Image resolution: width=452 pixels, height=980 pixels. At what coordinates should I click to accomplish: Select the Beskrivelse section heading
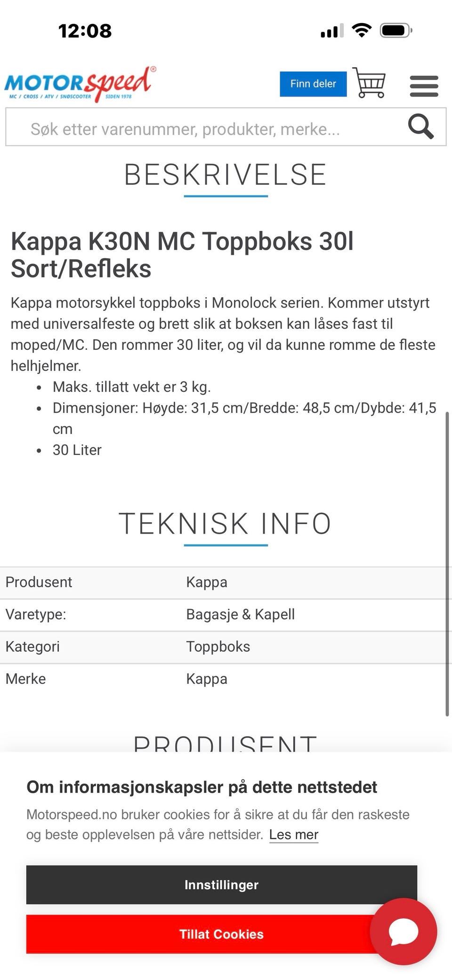click(x=226, y=175)
